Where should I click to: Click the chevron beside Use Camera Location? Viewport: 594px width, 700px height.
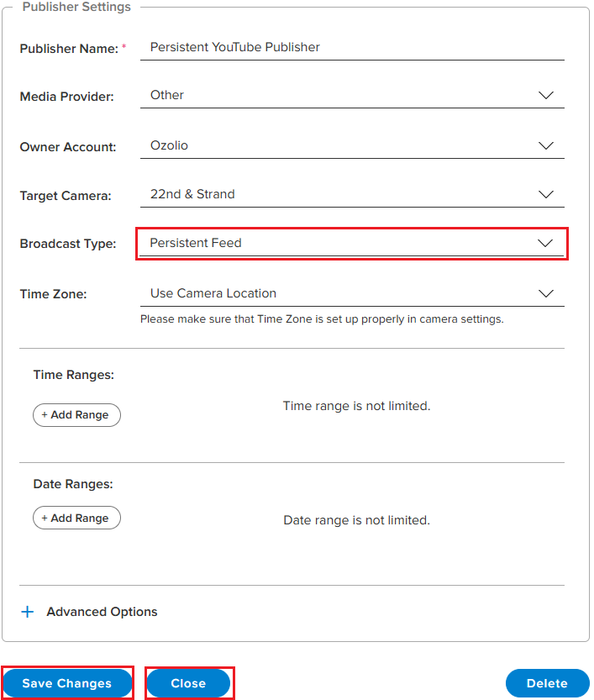(x=546, y=293)
